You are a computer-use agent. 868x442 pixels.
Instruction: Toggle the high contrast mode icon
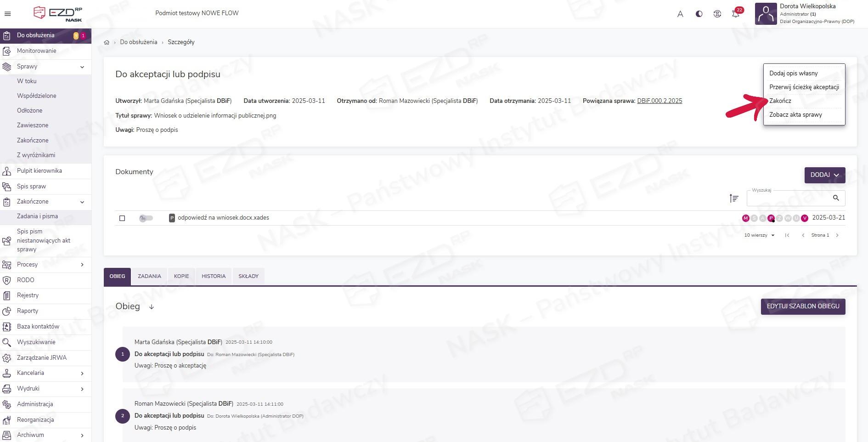699,14
